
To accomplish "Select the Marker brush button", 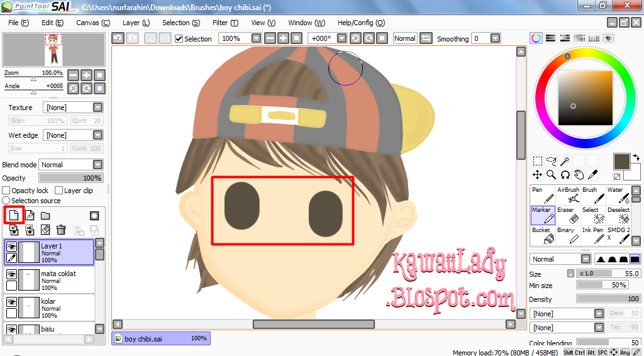I will (x=543, y=216).
